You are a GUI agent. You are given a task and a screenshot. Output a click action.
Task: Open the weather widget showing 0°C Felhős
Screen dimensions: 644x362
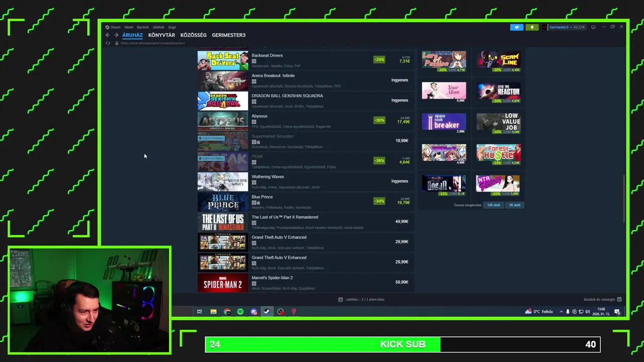point(539,312)
